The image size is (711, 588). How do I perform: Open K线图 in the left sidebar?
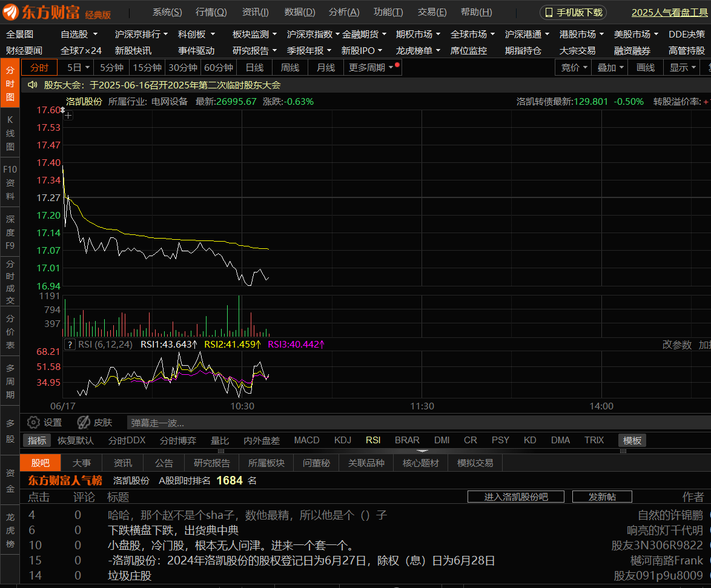[10, 133]
